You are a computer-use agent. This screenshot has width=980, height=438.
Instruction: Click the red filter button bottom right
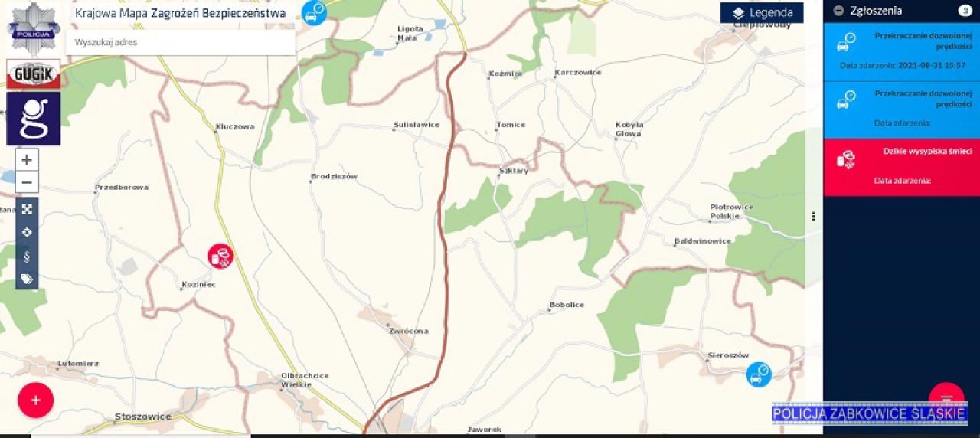[x=946, y=397]
